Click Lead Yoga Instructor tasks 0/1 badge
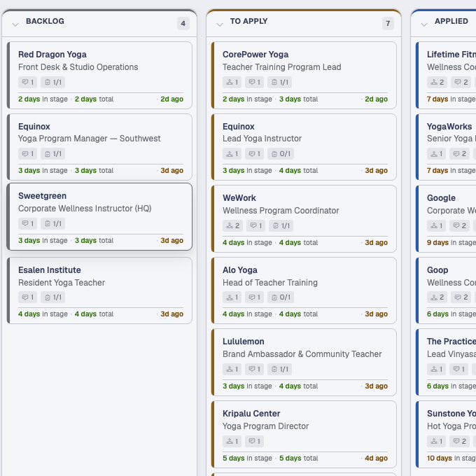 pos(281,153)
